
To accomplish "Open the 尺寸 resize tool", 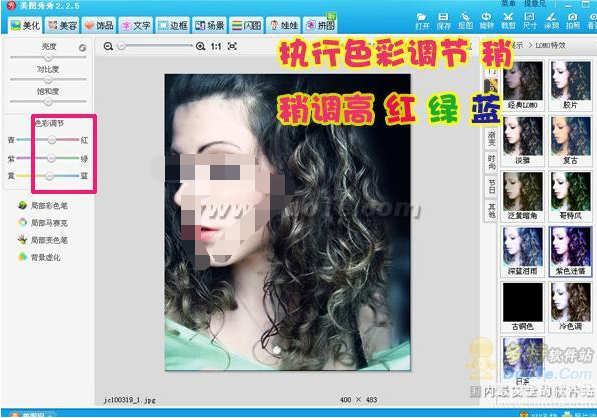I will (530, 21).
